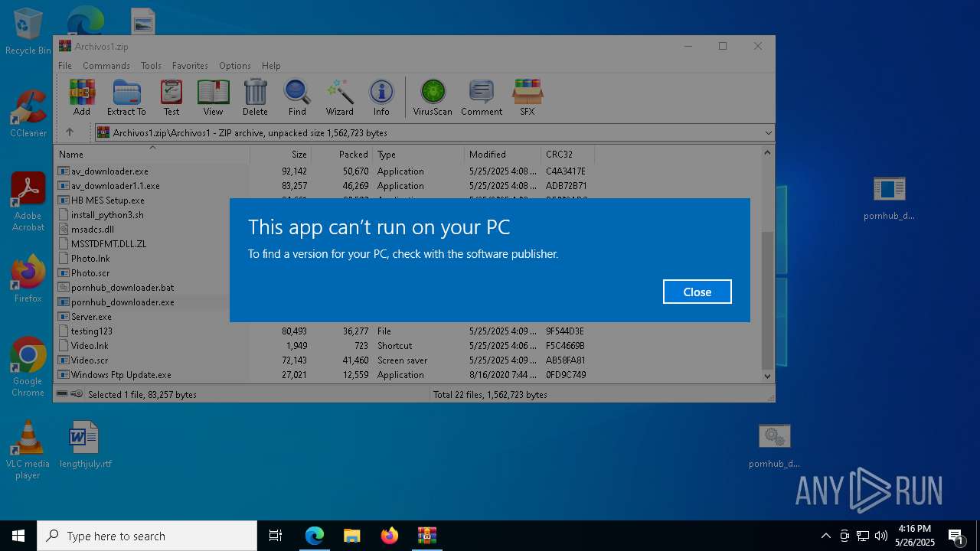Click the Windows Start button
The image size is (980, 551).
[x=18, y=536]
